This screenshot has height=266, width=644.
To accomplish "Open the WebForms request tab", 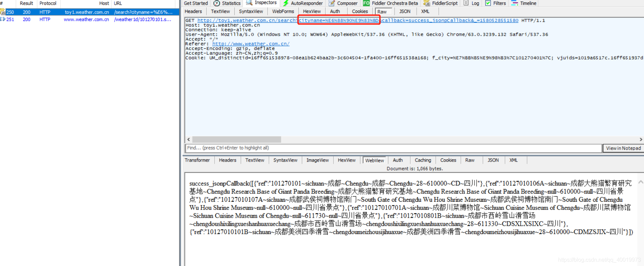I will (283, 11).
